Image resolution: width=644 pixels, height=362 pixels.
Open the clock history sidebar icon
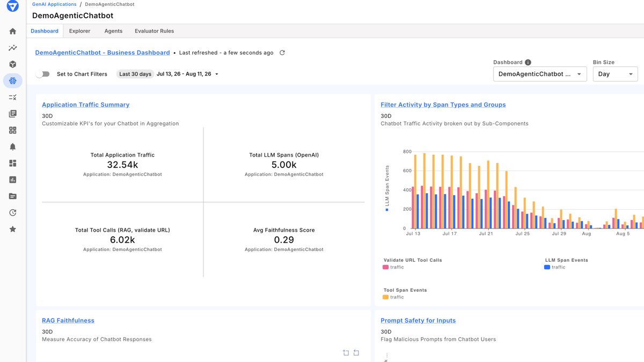13,212
